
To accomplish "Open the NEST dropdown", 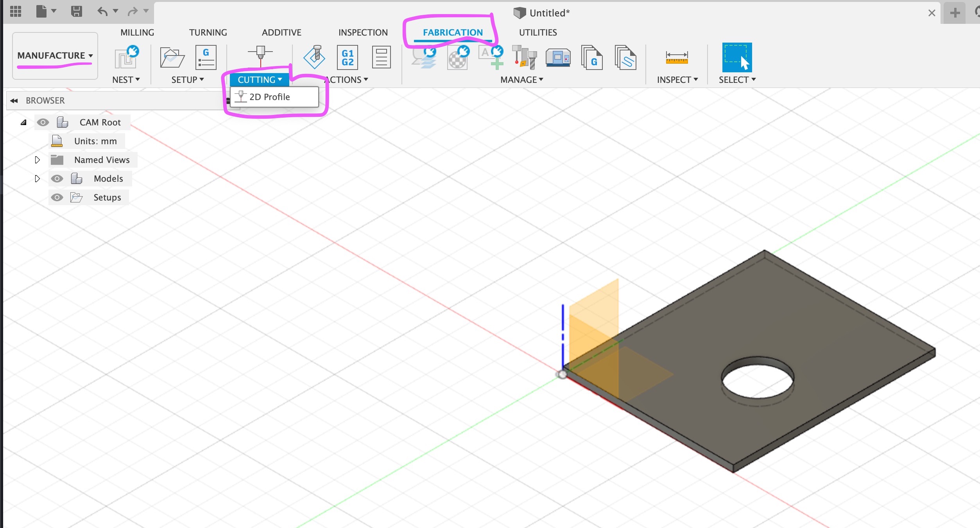I will point(126,80).
